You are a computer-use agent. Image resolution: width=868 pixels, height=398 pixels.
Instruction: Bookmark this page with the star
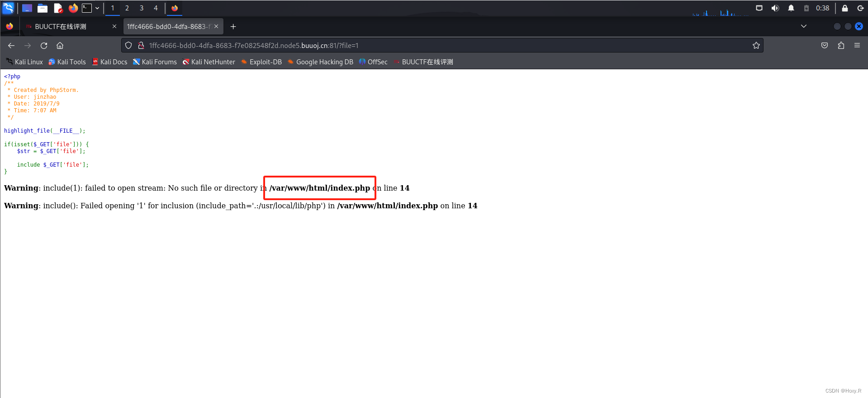(756, 46)
